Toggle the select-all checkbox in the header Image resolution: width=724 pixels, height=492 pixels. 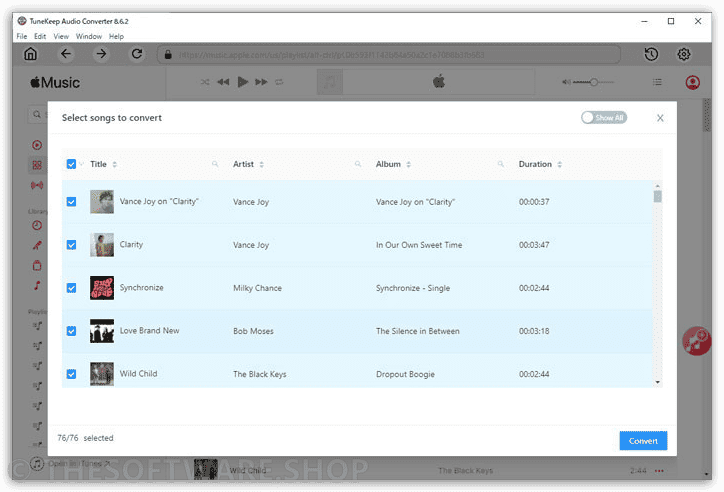pyautogui.click(x=71, y=164)
